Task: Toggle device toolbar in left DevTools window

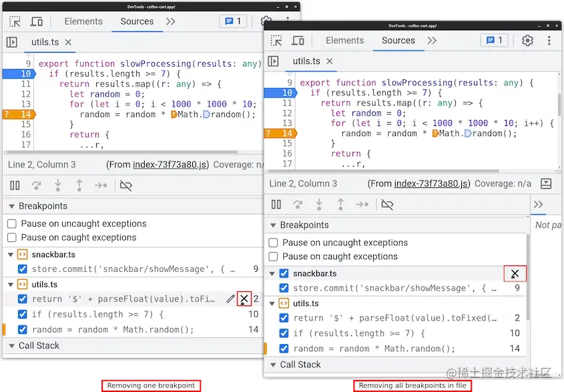Action: tap(36, 21)
